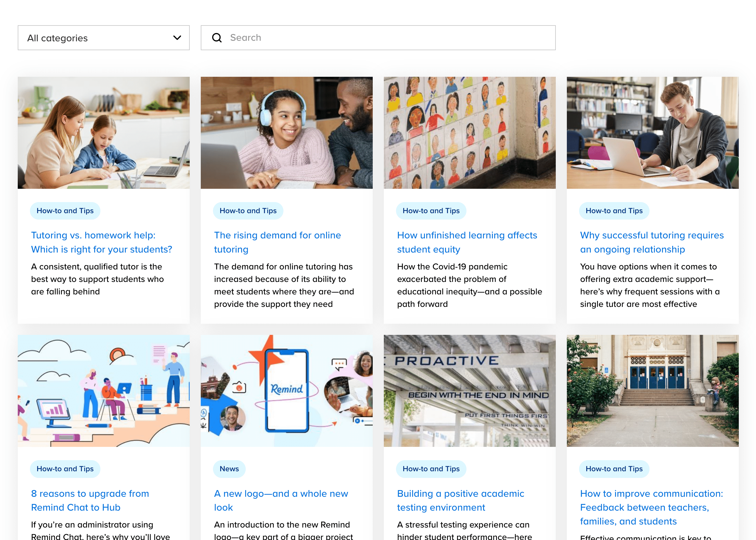This screenshot has width=756, height=540.
Task: Open the girl with headphones article image
Action: coord(286,133)
